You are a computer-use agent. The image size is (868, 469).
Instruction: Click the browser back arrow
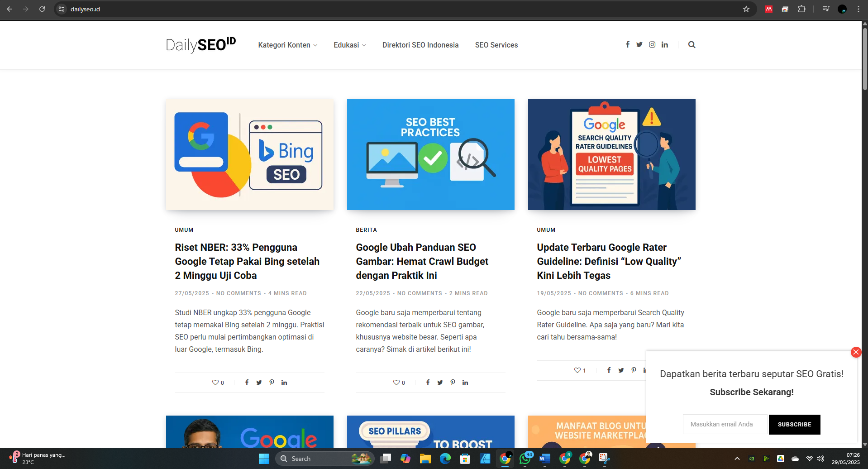coord(10,9)
